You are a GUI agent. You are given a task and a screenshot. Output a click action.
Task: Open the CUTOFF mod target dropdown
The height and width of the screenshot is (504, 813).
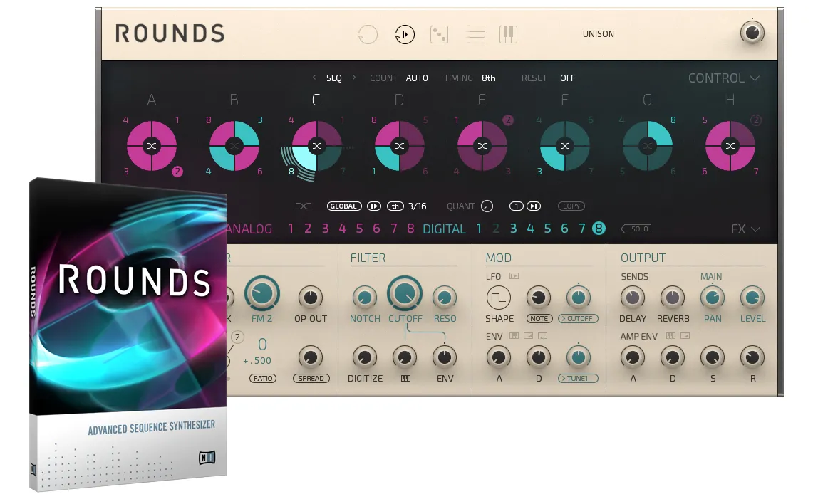[578, 319]
